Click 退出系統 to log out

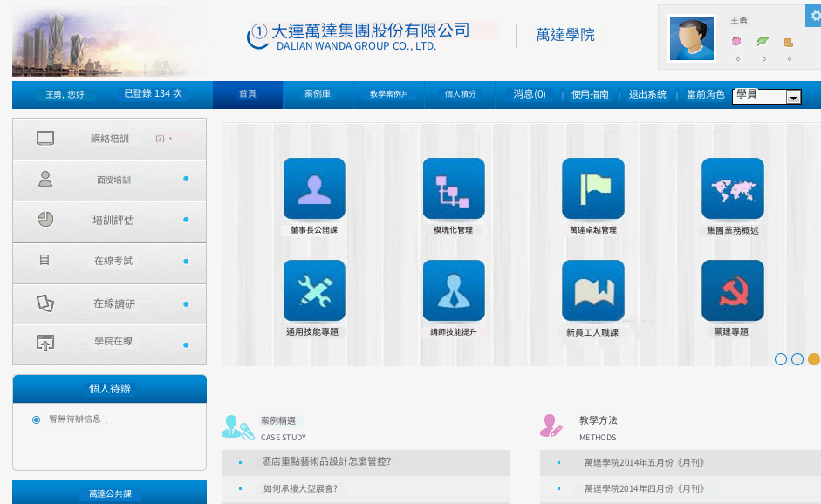(647, 94)
